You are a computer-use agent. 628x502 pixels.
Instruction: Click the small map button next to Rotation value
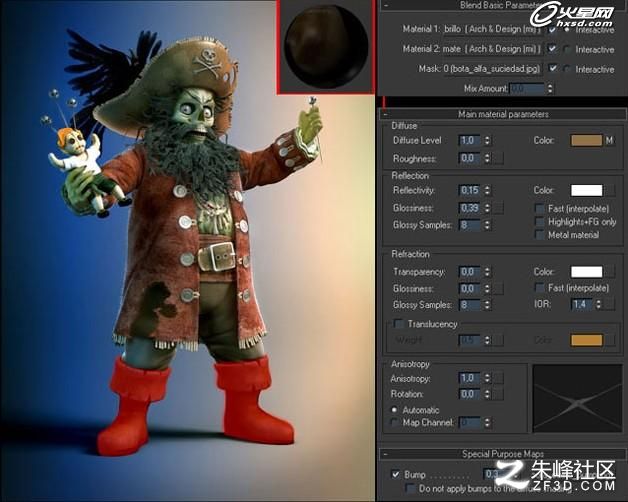498,394
